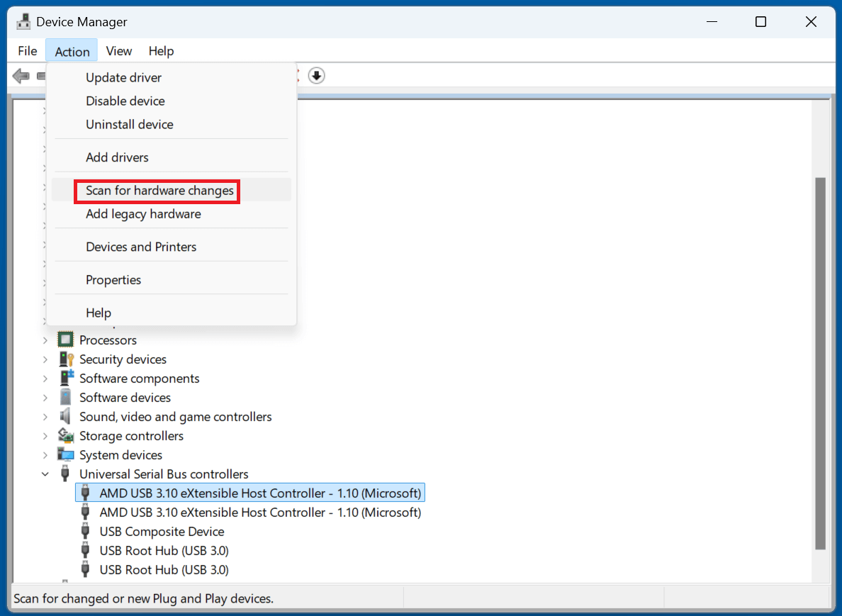This screenshot has height=616, width=842.
Task: Click the Storage controllers icon
Action: click(66, 436)
